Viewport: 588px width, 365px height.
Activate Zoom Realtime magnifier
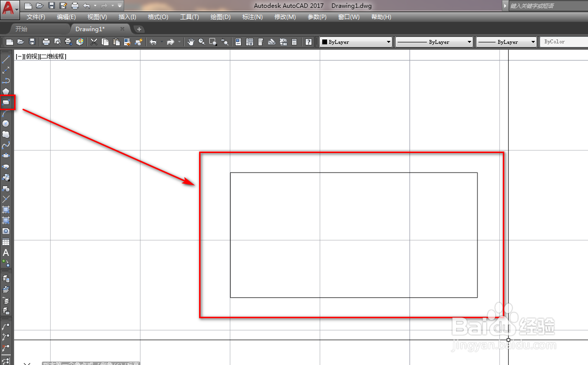pyautogui.click(x=202, y=42)
